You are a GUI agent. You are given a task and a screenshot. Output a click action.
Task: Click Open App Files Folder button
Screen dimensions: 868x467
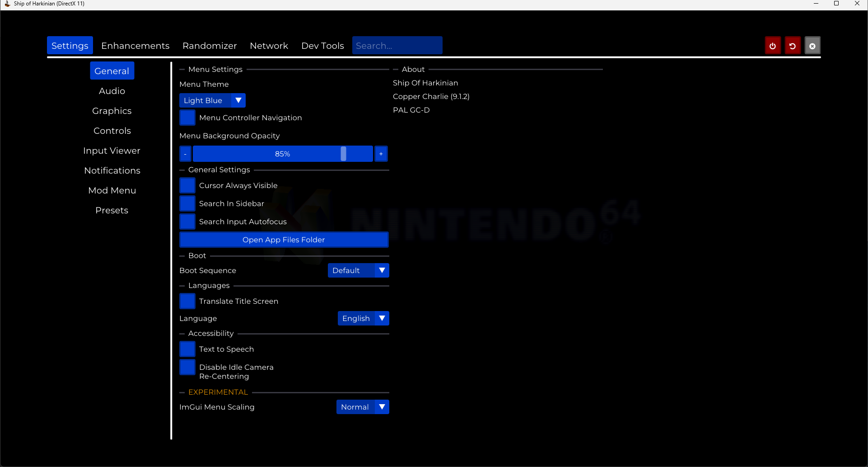(284, 240)
